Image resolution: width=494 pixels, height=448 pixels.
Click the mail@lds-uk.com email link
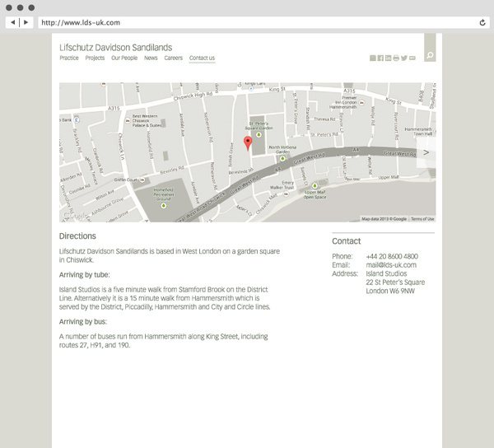[391, 265]
